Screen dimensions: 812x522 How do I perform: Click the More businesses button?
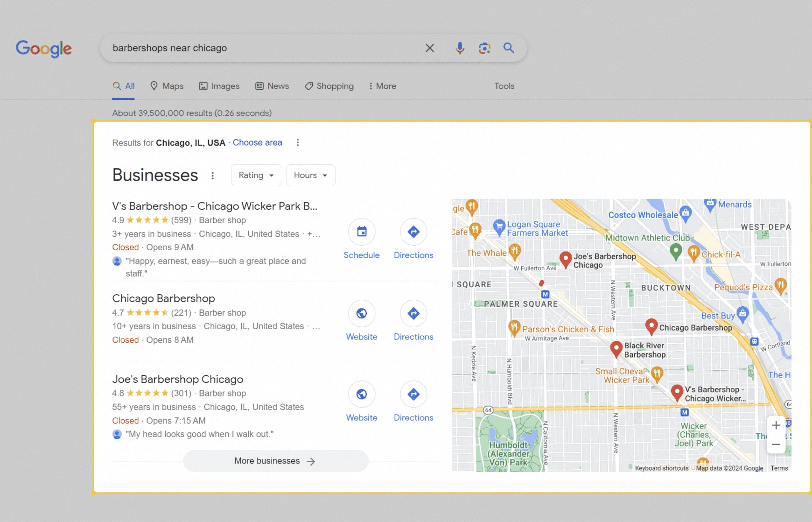[275, 461]
